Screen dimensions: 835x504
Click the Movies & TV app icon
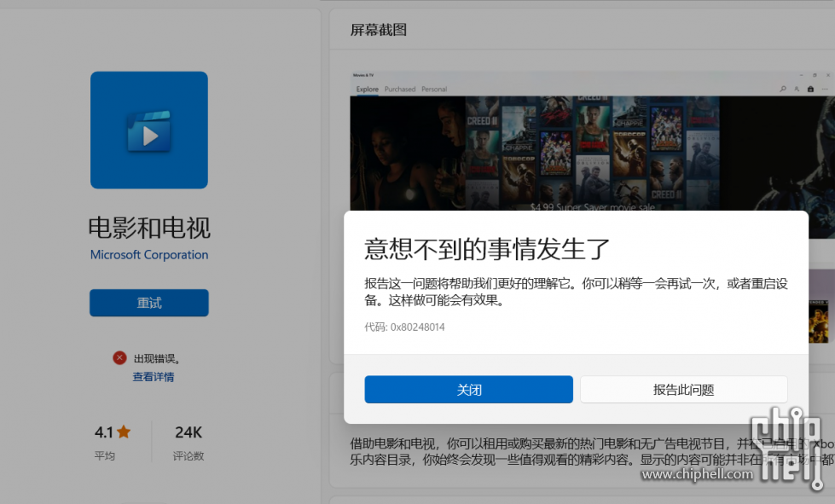149,130
